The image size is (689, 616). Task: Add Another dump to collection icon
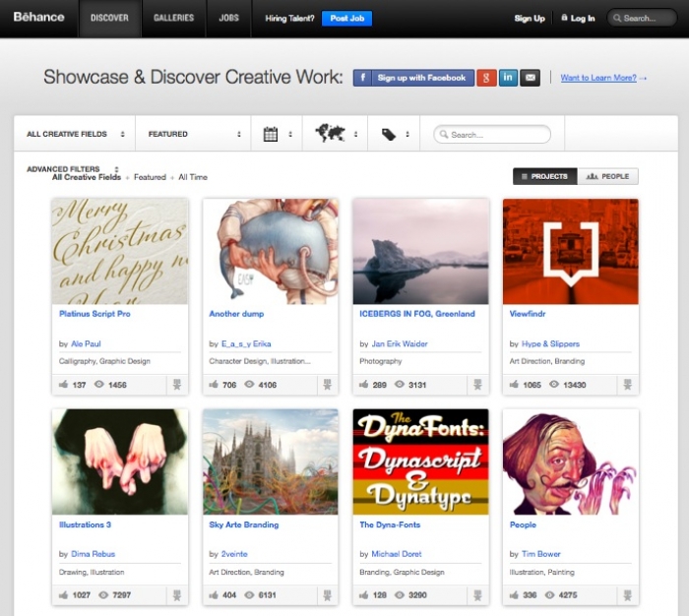click(327, 385)
